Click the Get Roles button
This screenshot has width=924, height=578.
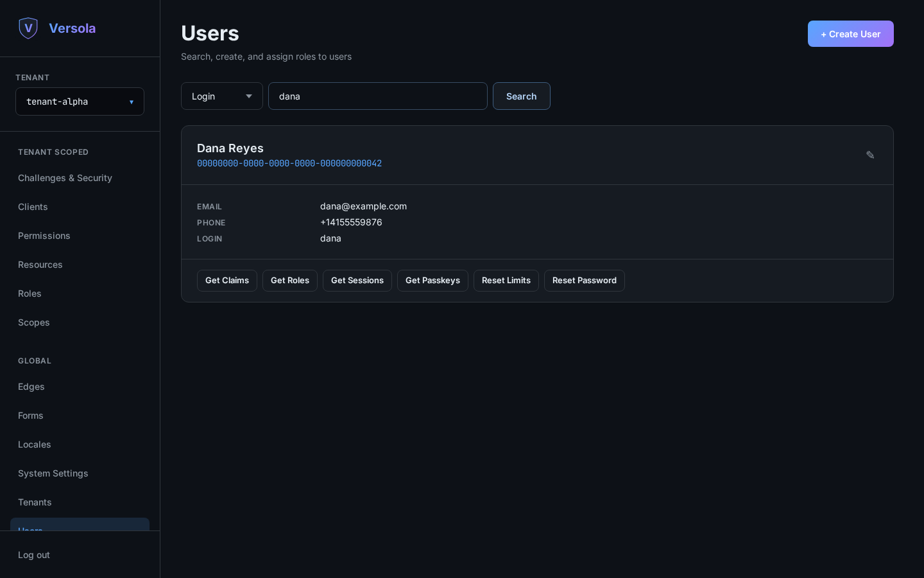tap(290, 281)
